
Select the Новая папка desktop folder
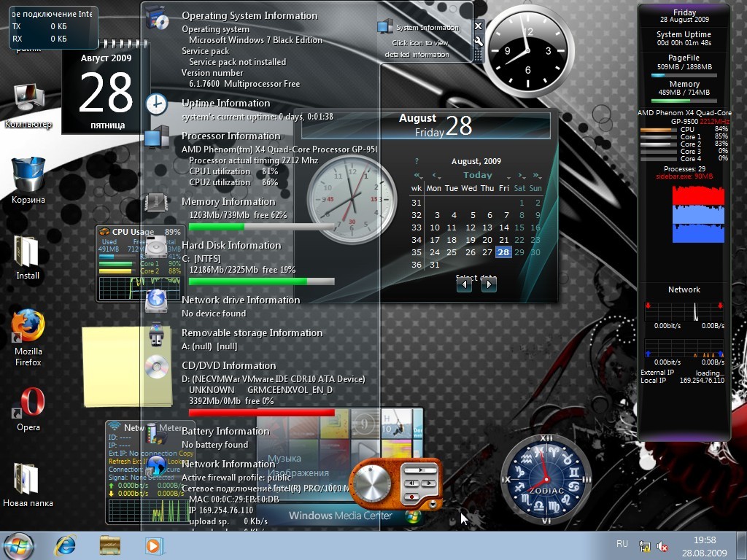click(28, 484)
